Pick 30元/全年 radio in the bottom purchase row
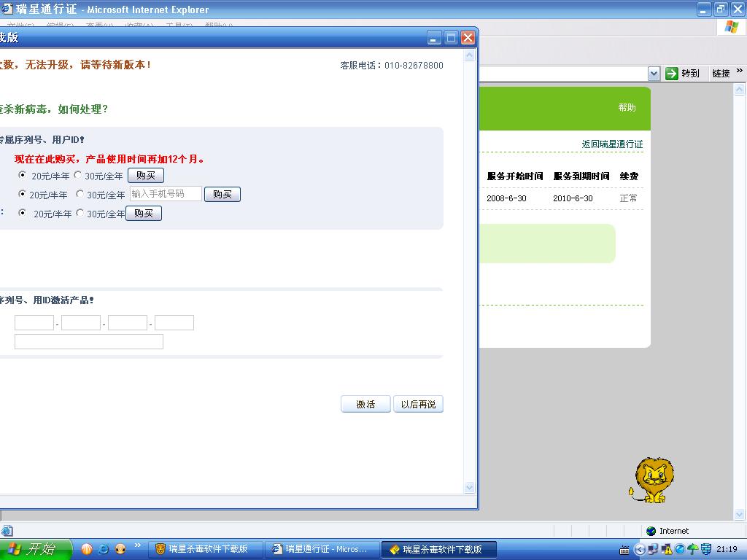The width and height of the screenshot is (747, 560). (x=80, y=213)
